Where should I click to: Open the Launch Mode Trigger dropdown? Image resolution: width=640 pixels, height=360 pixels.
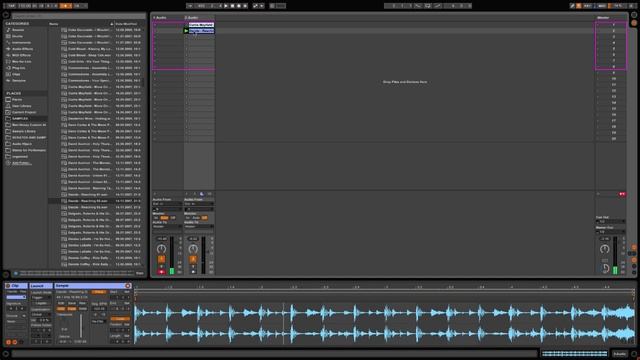click(x=41, y=298)
